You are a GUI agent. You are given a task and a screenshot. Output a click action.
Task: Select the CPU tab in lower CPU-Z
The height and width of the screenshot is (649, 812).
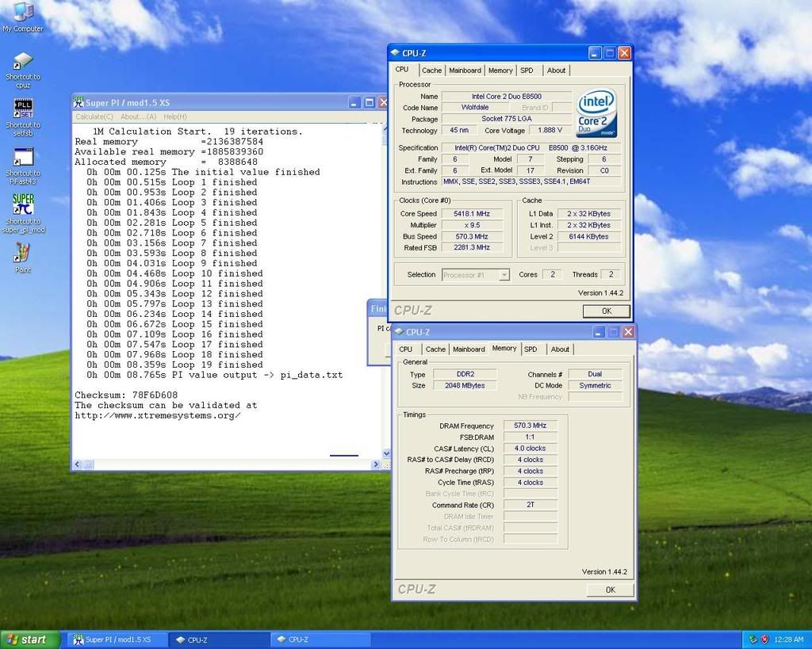click(406, 349)
